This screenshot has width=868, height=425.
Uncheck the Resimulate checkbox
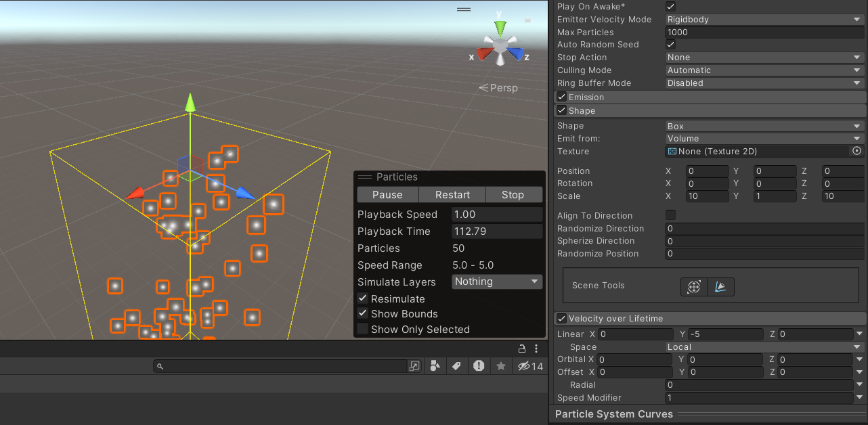pos(363,298)
